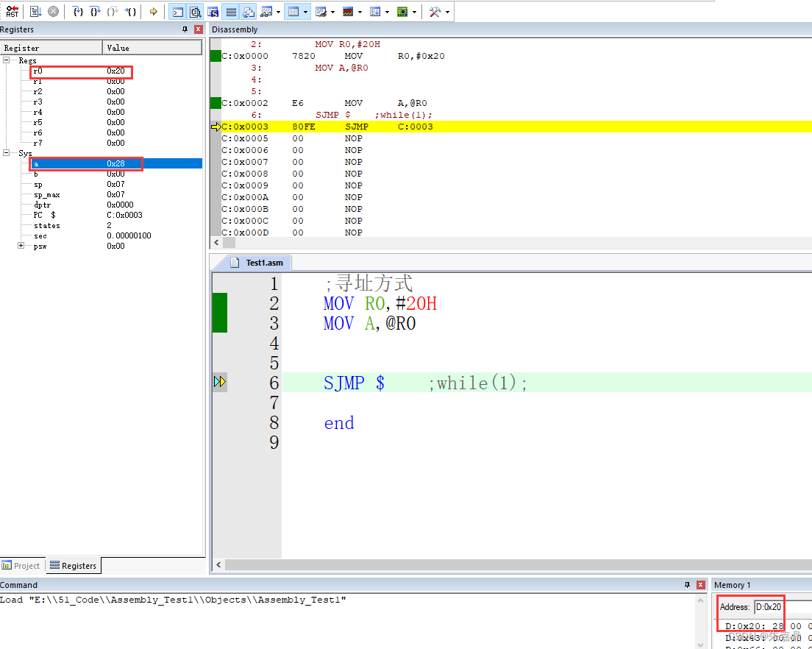
Task: Select the sp register row
Action: coord(101,185)
